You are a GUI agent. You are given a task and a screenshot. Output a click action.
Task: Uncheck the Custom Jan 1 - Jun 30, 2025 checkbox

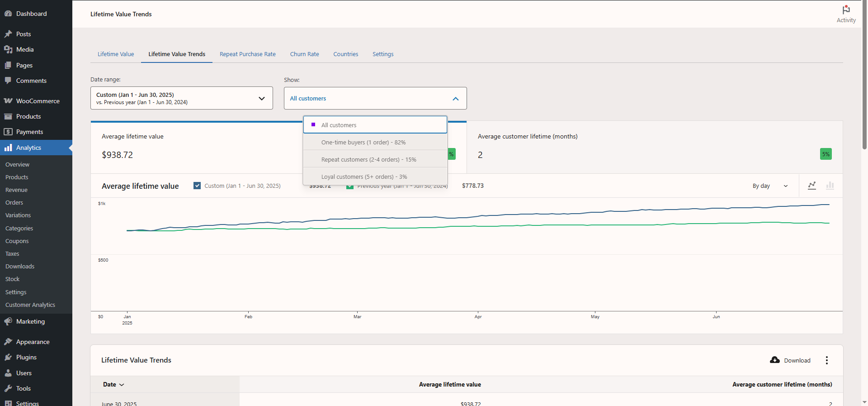[x=197, y=186]
